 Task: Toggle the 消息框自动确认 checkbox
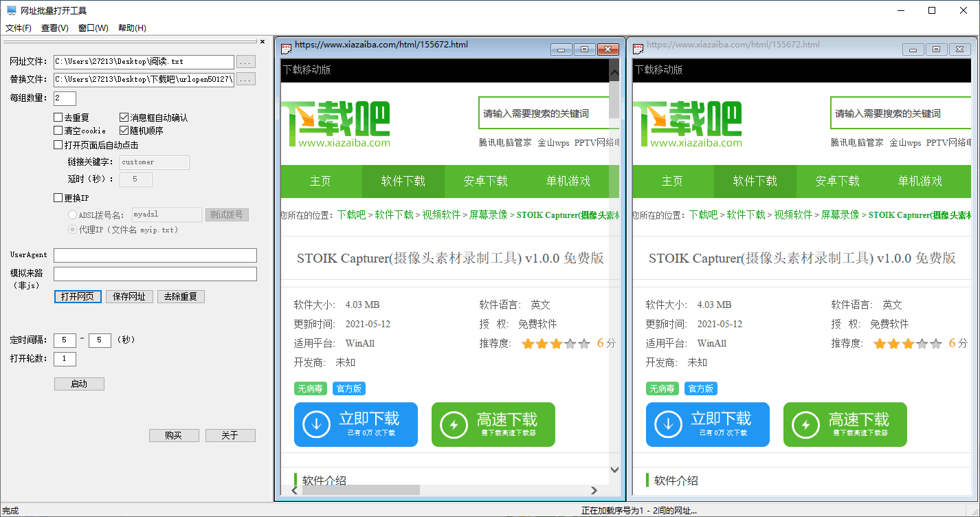(x=124, y=118)
